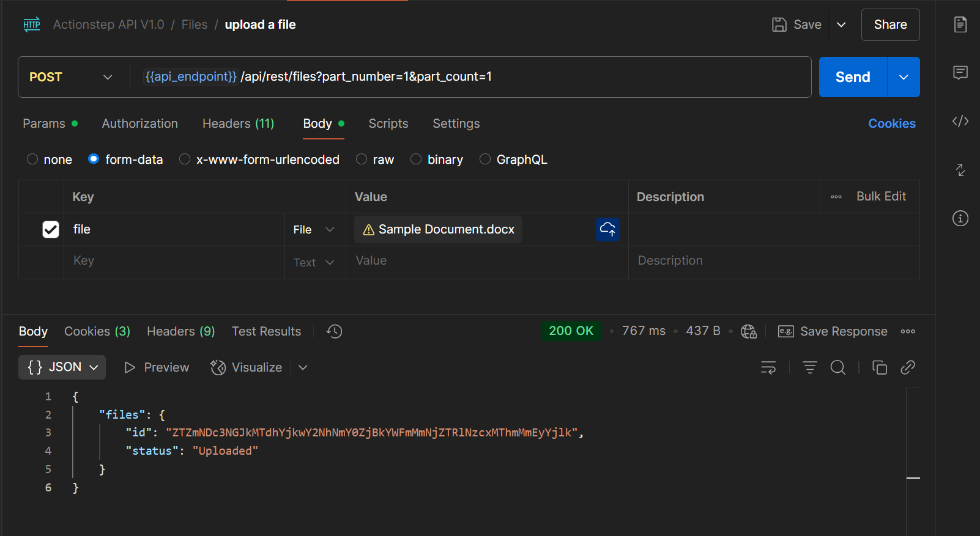Click the Preview button
Image resolution: width=980 pixels, height=536 pixels.
[157, 367]
